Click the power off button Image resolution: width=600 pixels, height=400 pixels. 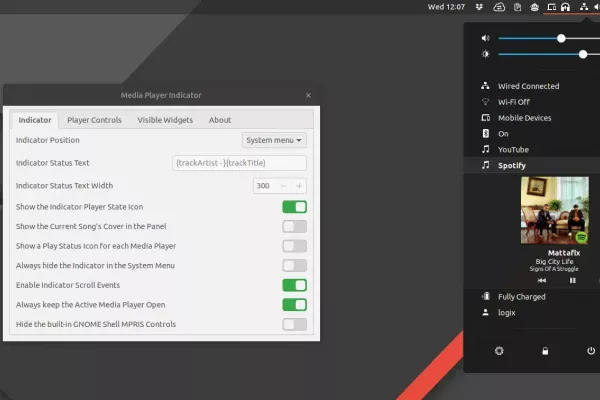pos(591,351)
